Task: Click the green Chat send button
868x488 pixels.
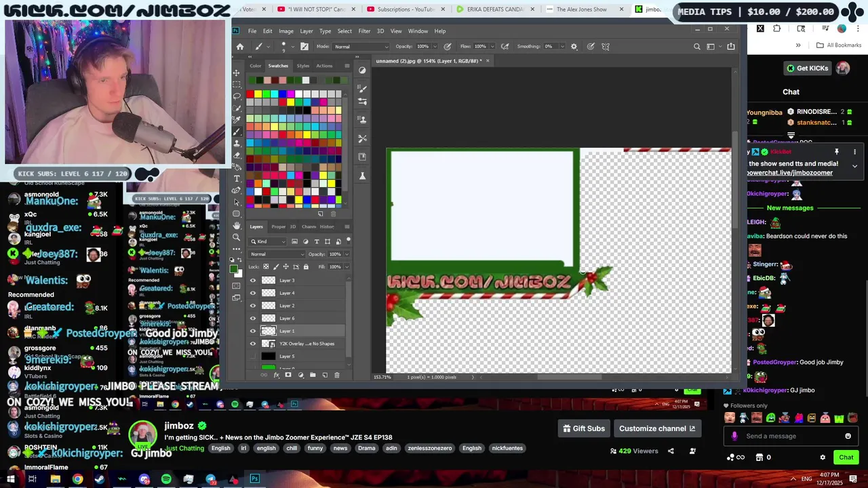Action: coord(846,457)
